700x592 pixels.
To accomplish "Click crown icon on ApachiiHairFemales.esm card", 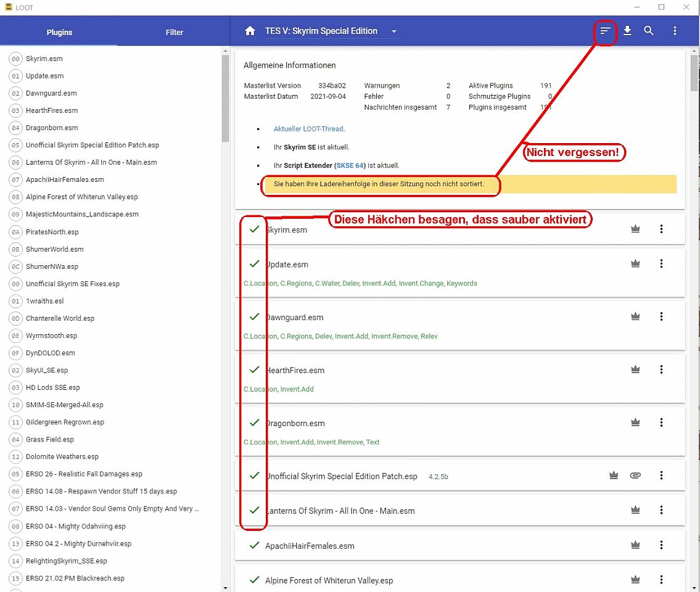I will coord(635,545).
